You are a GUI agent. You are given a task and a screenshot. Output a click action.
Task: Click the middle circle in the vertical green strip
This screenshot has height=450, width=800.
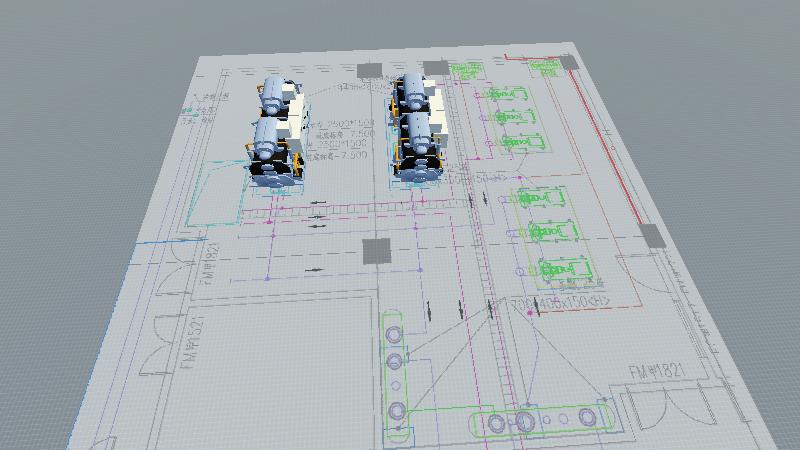tap(395, 360)
